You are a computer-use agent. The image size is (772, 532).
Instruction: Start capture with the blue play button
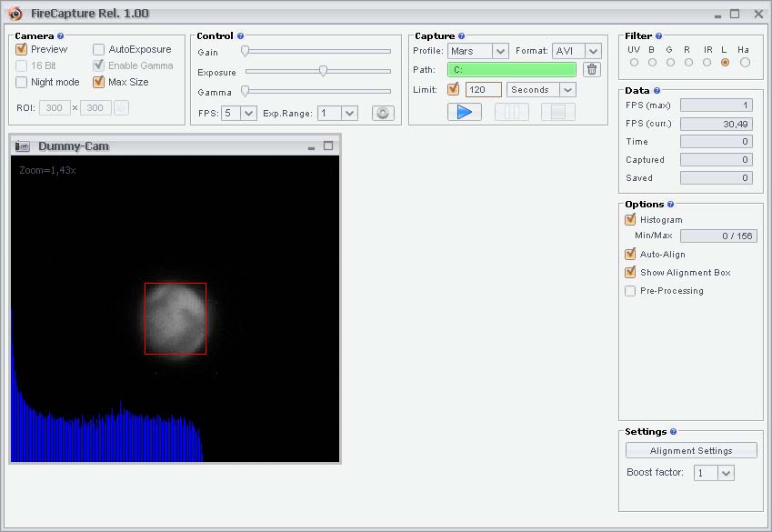pyautogui.click(x=465, y=112)
